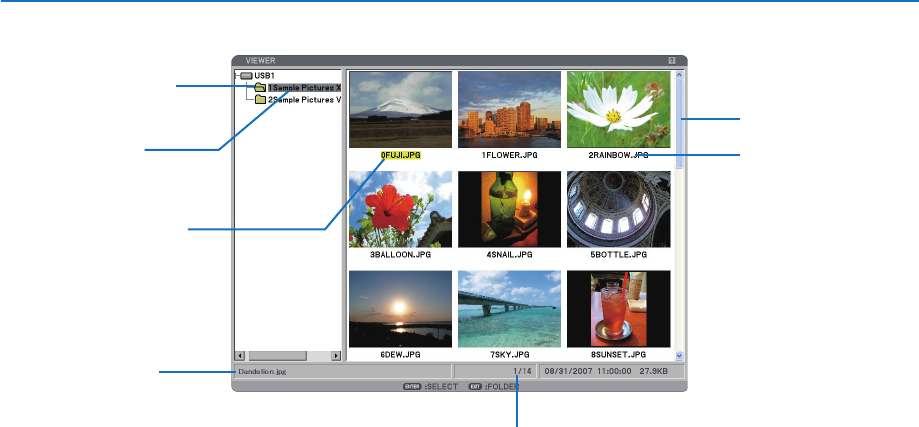The width and height of the screenshot is (919, 427).
Task: Collapse the USB1 tree node
Action: 235,75
